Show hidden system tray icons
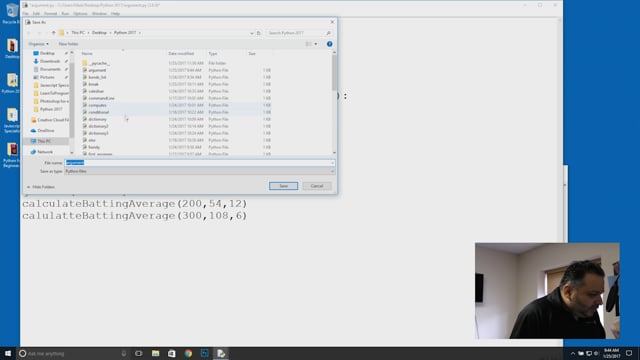640x360 pixels. (x=573, y=353)
